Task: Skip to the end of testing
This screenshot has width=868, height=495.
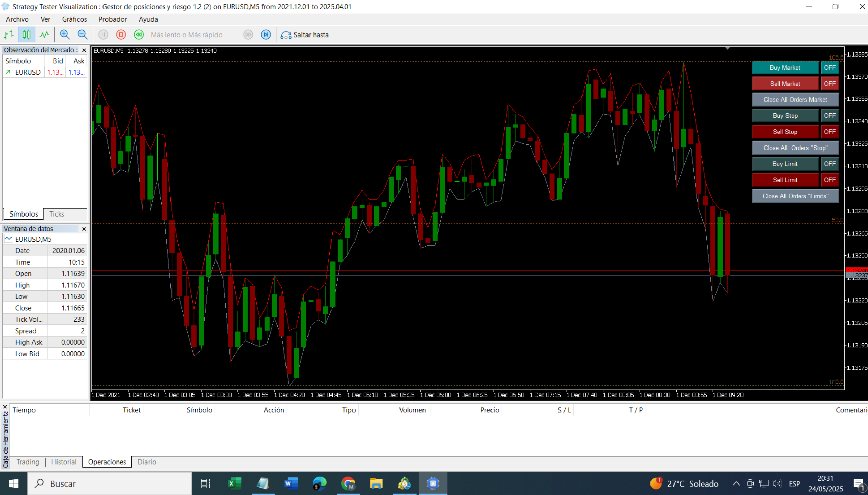Action: coord(266,35)
